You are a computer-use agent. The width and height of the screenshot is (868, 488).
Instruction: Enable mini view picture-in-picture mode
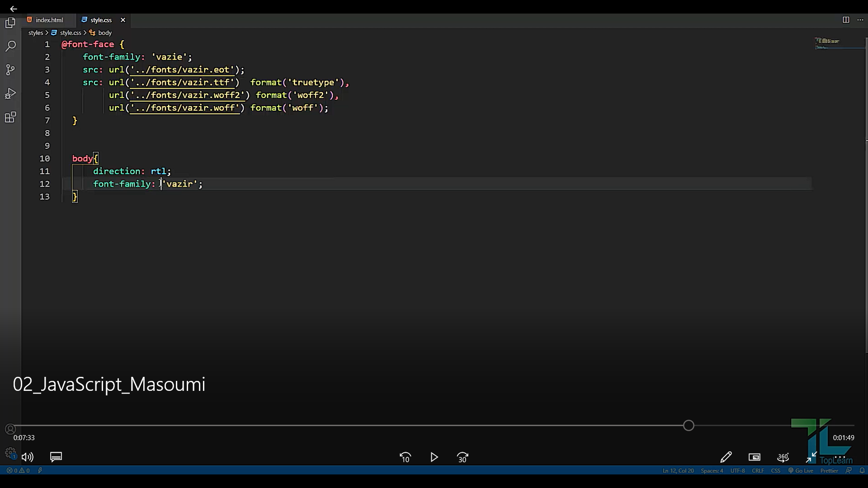[755, 457]
